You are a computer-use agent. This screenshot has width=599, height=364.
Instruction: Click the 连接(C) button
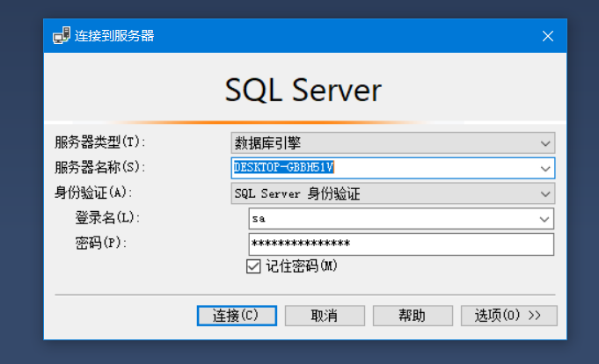tap(237, 316)
